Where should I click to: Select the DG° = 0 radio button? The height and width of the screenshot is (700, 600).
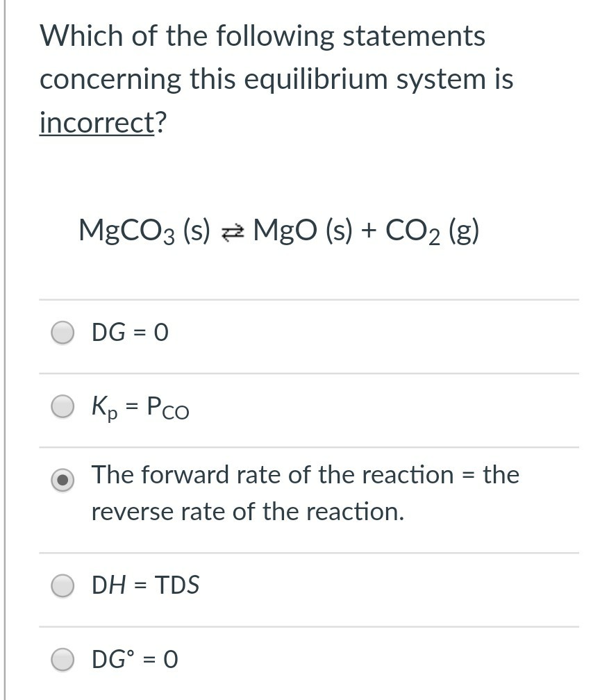point(62,660)
